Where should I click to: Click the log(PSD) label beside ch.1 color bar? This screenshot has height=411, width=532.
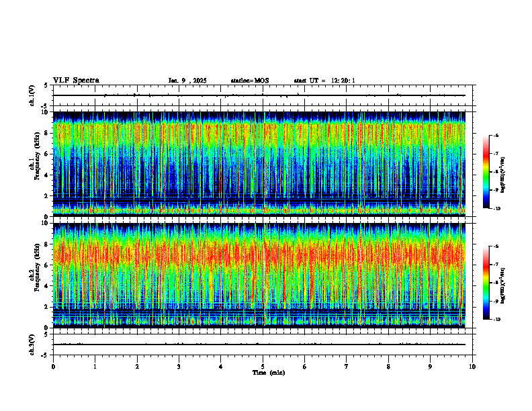tap(504, 175)
